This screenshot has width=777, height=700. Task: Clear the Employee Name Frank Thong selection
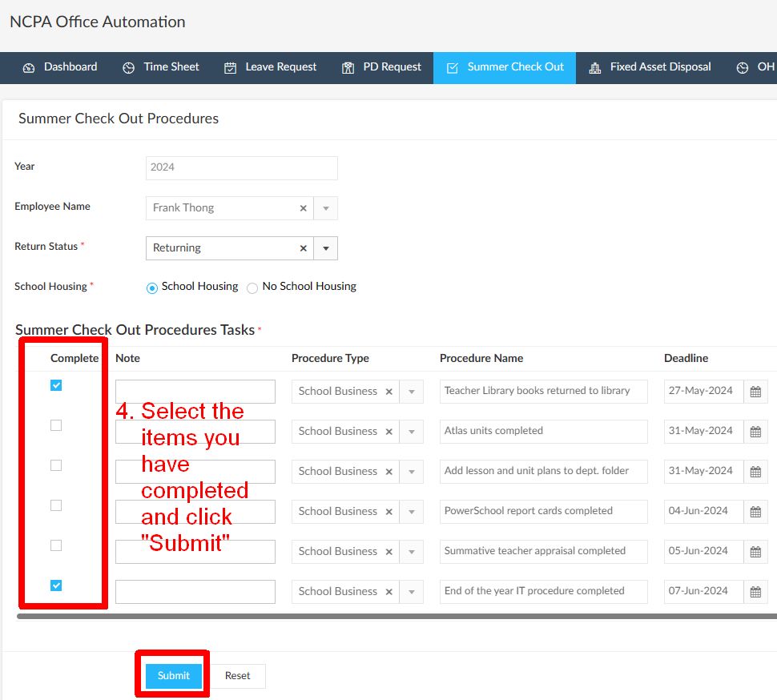304,208
